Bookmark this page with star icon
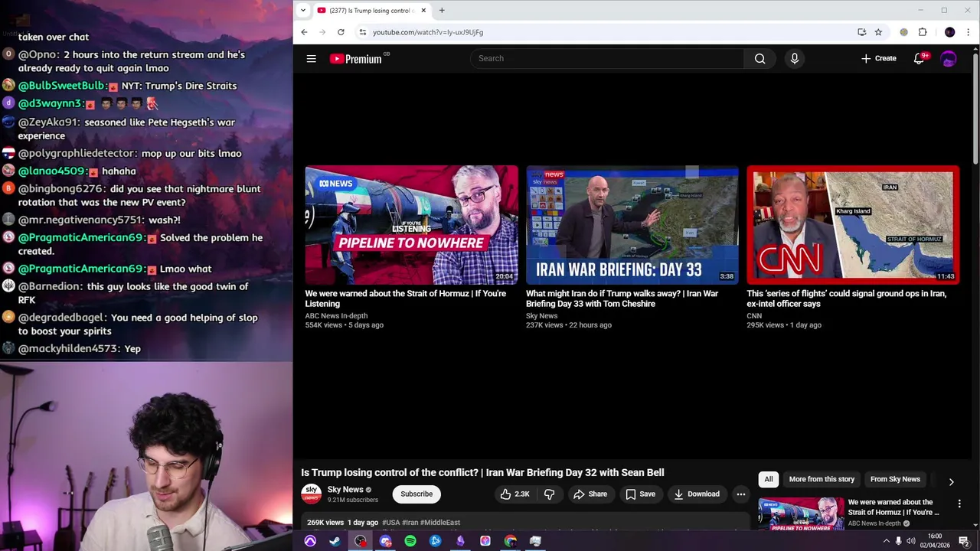This screenshot has height=551, width=980. tap(878, 32)
